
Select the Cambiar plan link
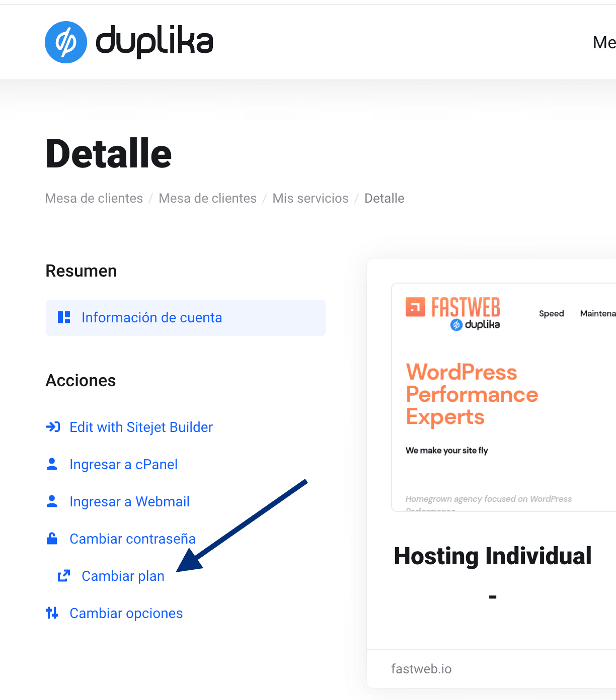(x=123, y=576)
